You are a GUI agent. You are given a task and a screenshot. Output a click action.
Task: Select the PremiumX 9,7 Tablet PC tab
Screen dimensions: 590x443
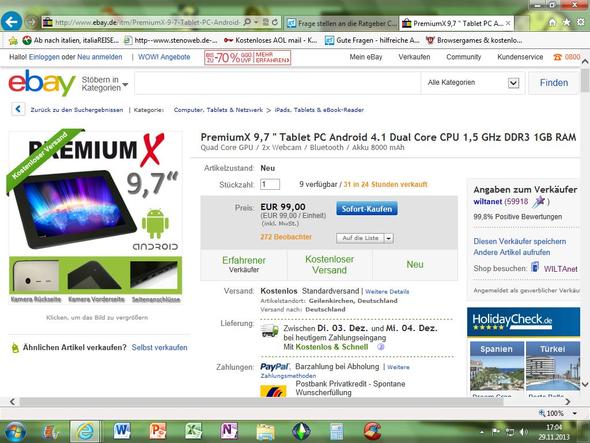(457, 23)
